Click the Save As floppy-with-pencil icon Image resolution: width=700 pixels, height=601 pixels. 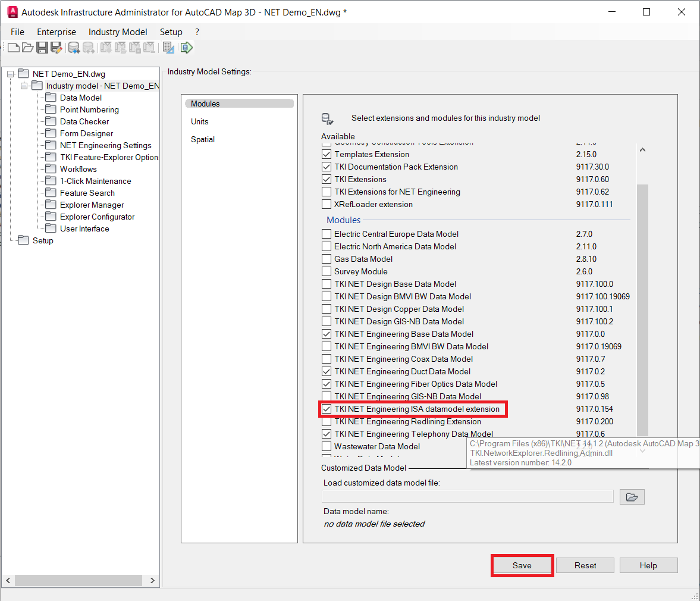point(56,48)
